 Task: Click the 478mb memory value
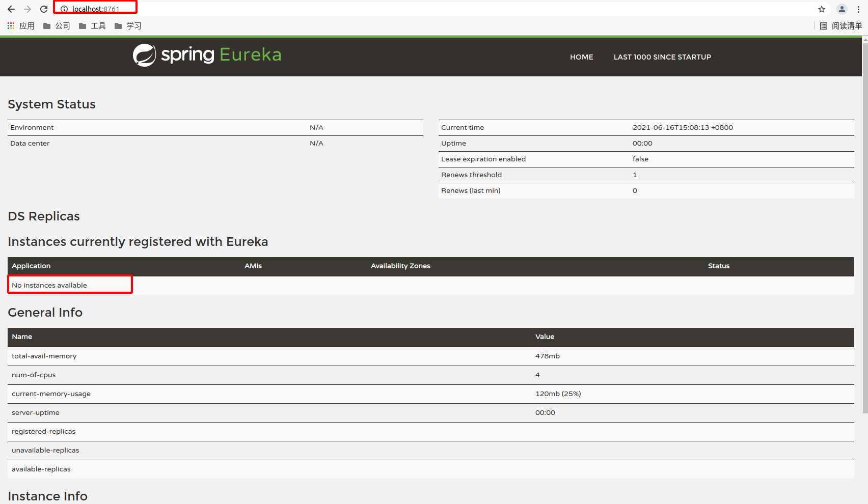click(548, 356)
